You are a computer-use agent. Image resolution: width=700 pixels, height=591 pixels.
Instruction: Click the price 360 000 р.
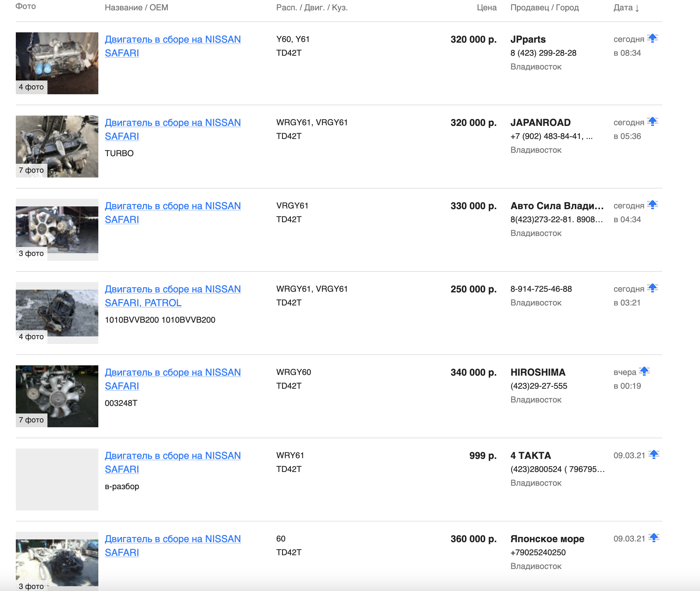[473, 539]
